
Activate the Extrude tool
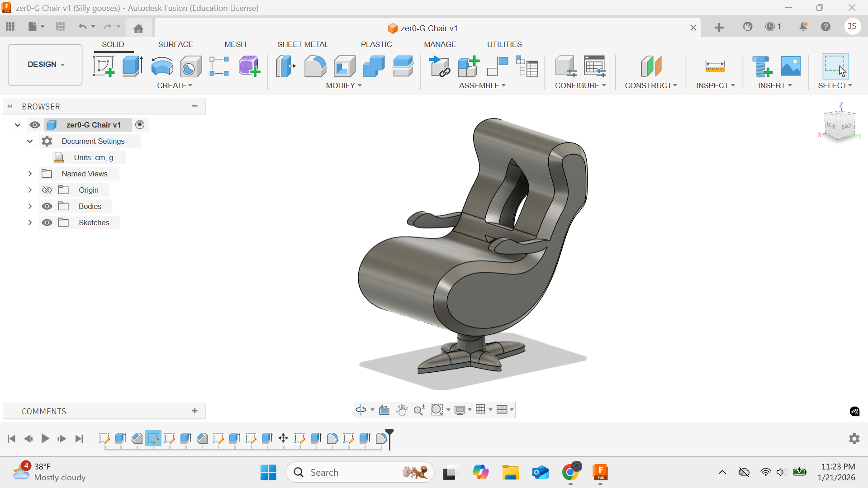[132, 66]
